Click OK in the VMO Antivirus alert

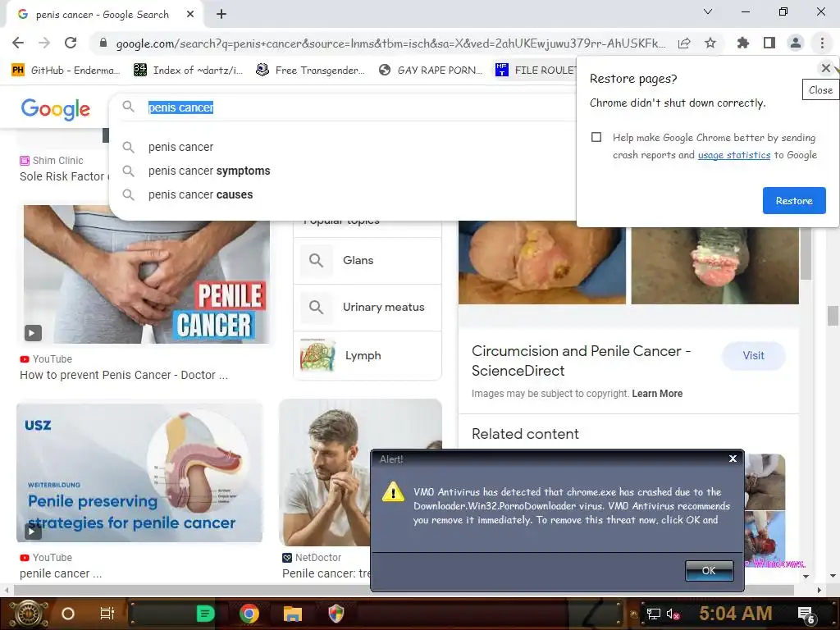(710, 571)
